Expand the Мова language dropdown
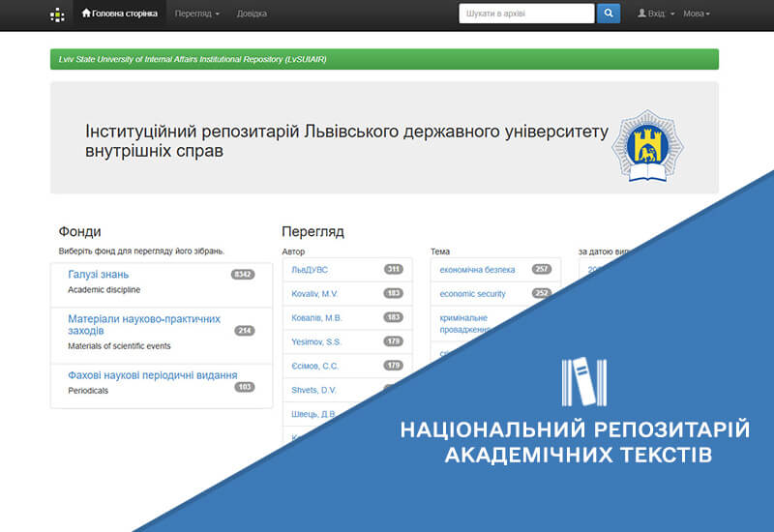The width and height of the screenshot is (774, 532). pyautogui.click(x=697, y=14)
